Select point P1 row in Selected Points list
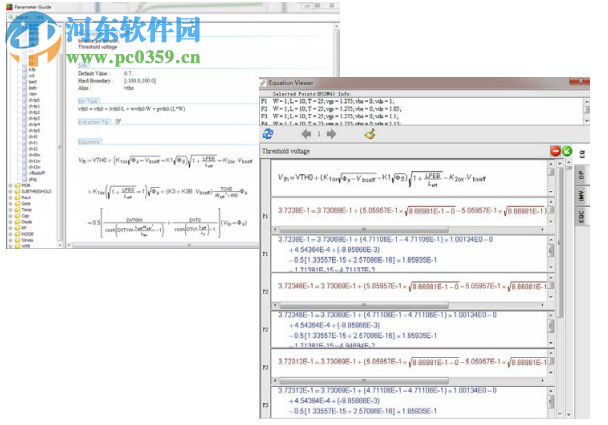 pos(422,101)
